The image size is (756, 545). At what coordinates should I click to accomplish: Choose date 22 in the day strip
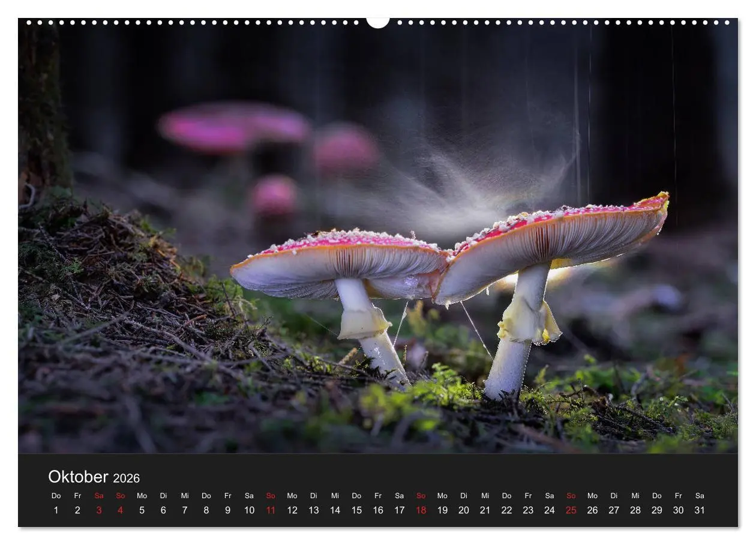pos(507,510)
